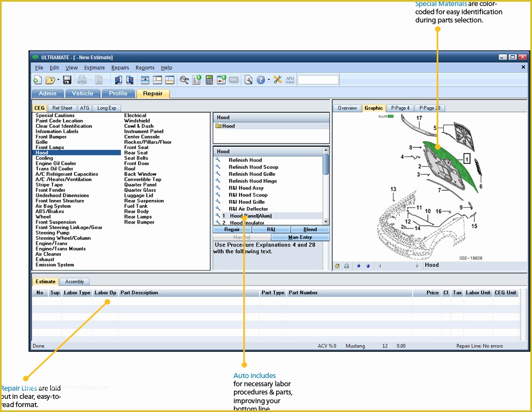Open the File menu
Screen dimensions: 532x412
coord(39,67)
